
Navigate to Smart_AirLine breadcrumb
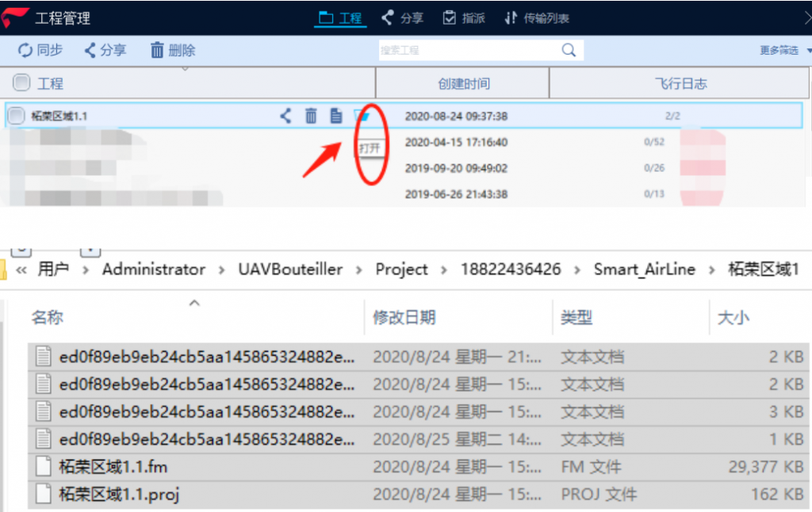click(x=644, y=269)
